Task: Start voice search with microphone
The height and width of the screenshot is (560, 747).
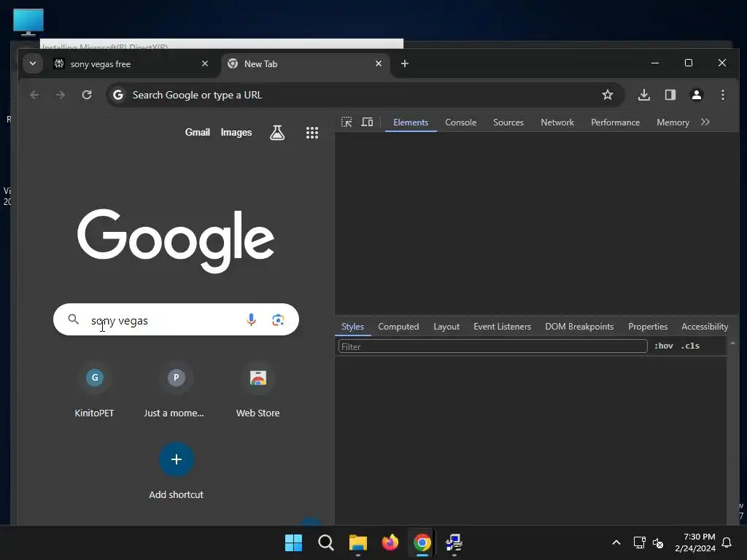Action: coord(251,319)
